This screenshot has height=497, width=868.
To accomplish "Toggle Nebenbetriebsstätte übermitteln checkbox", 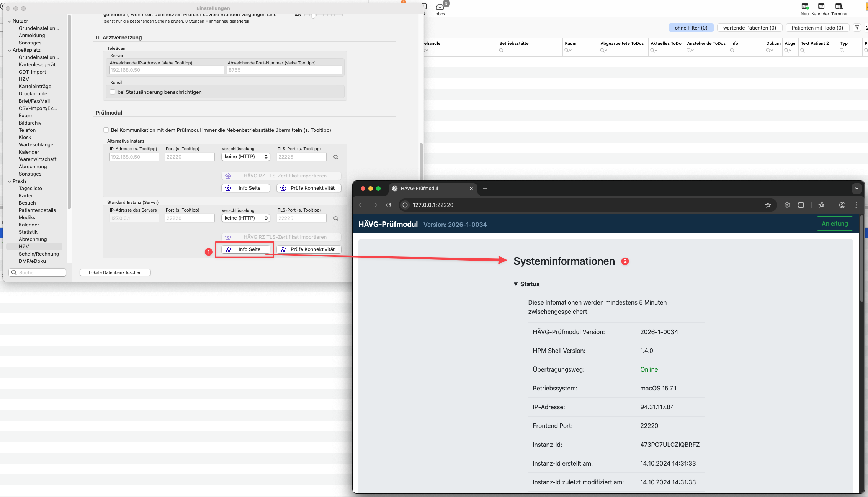I will tap(106, 130).
